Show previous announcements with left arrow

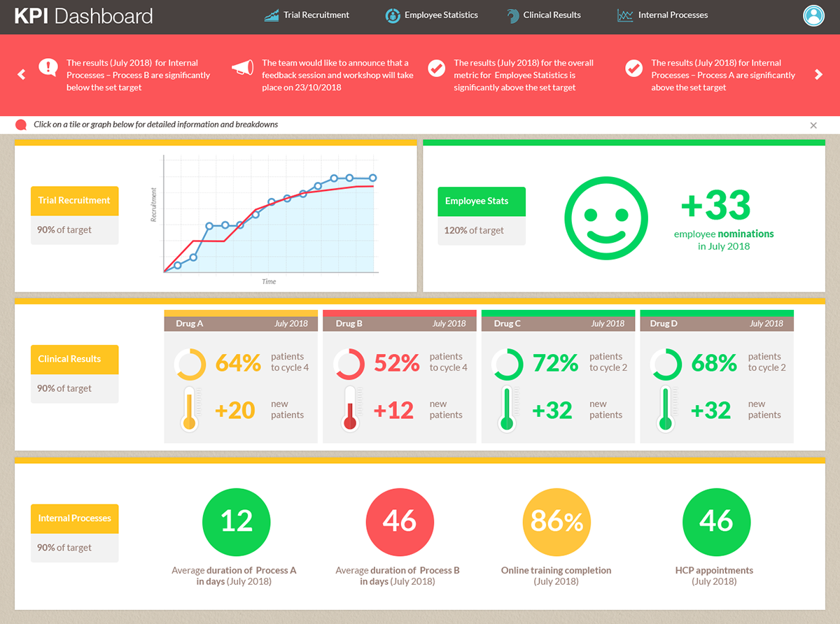tap(21, 74)
